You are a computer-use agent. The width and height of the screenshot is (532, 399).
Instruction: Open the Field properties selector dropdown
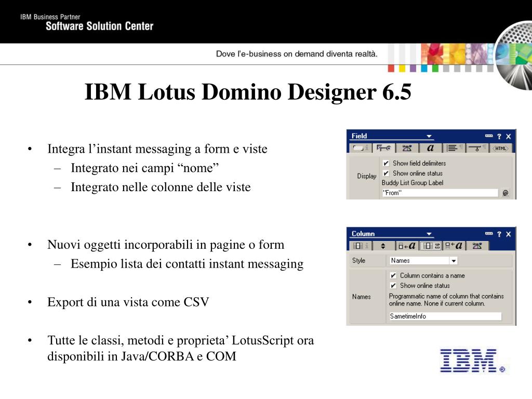pyautogui.click(x=429, y=137)
